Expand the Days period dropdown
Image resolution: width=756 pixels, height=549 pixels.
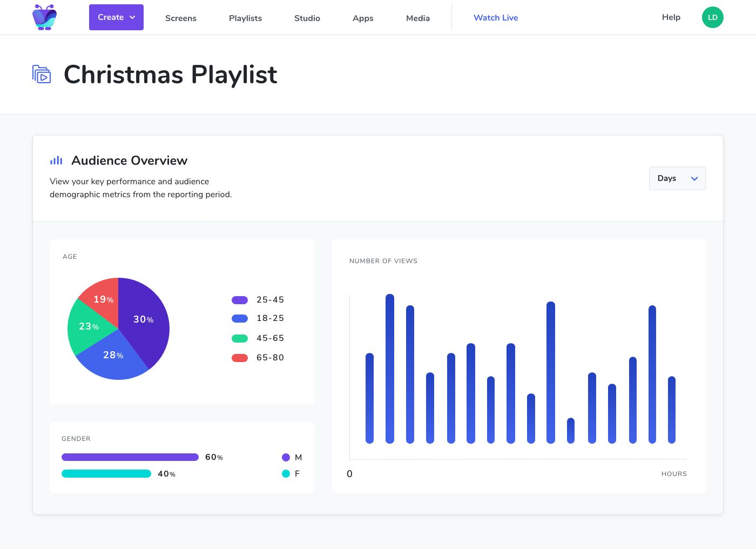coord(677,178)
